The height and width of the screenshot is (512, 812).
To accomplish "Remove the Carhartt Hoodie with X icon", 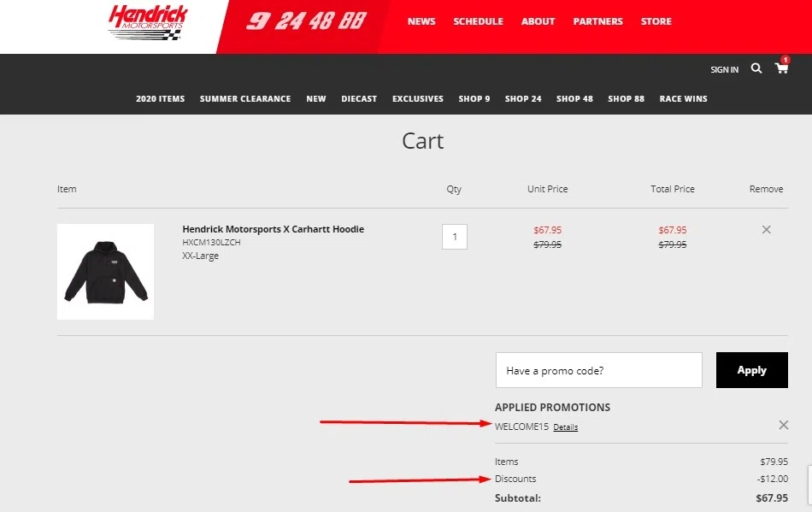I will tap(767, 229).
